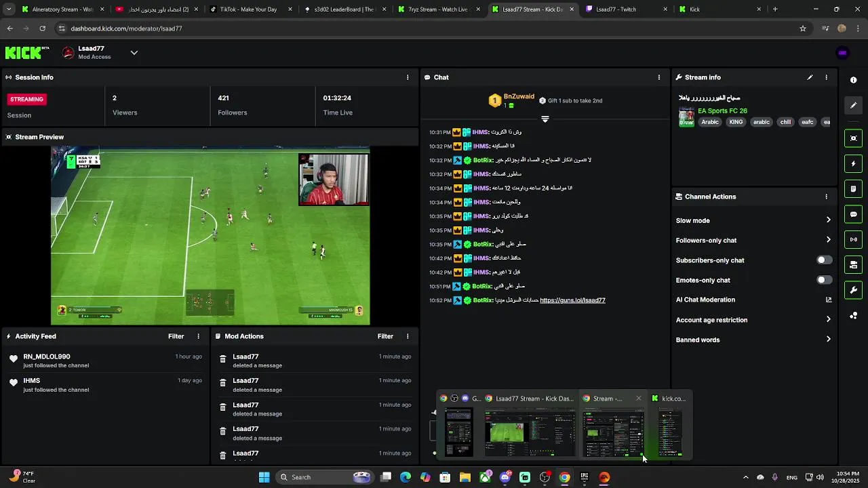The image size is (868, 488).
Task: Expand Banned words settings
Action: coord(753,340)
